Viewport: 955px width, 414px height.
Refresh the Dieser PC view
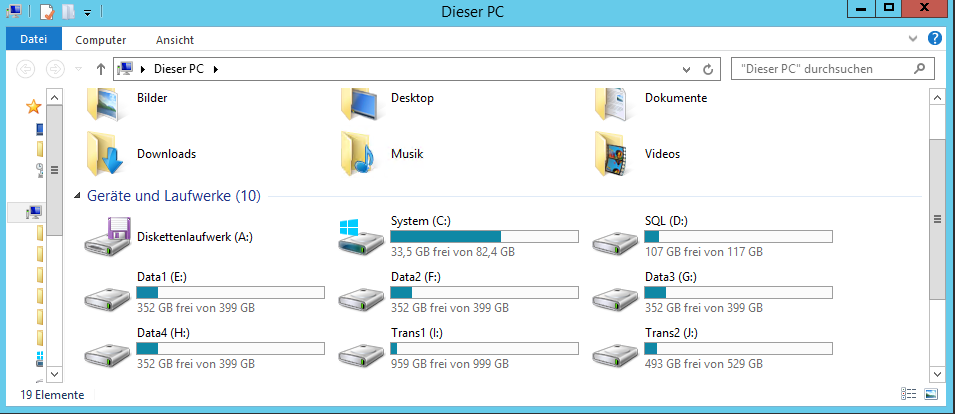pyautogui.click(x=708, y=69)
